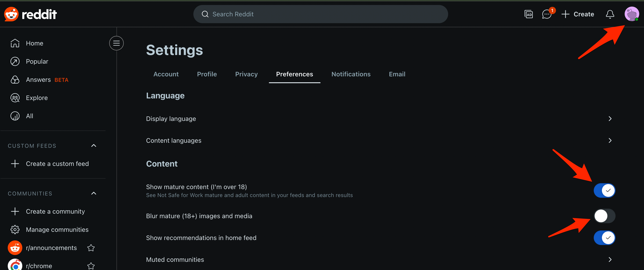
Task: Open the chat messages icon
Action: pos(546,14)
